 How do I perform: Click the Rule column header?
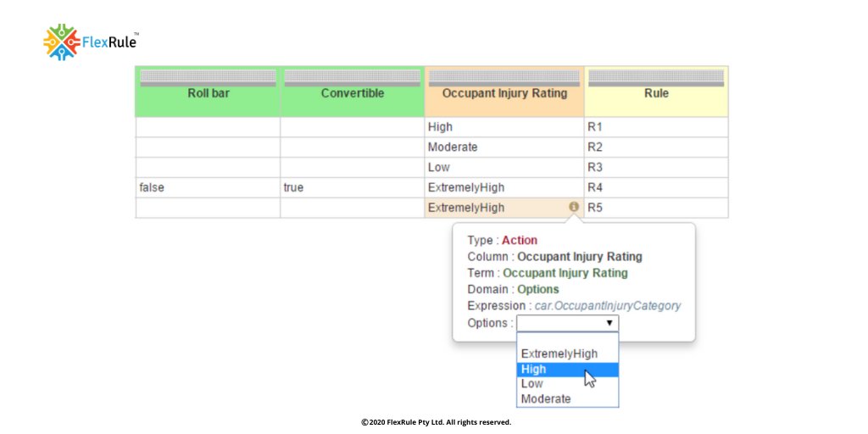point(656,93)
